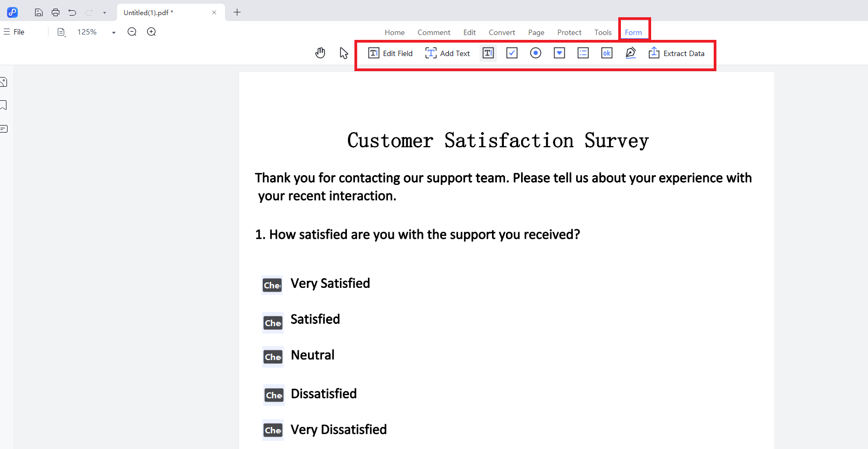
Task: Click the zoom in magnifier icon
Action: pyautogui.click(x=152, y=32)
